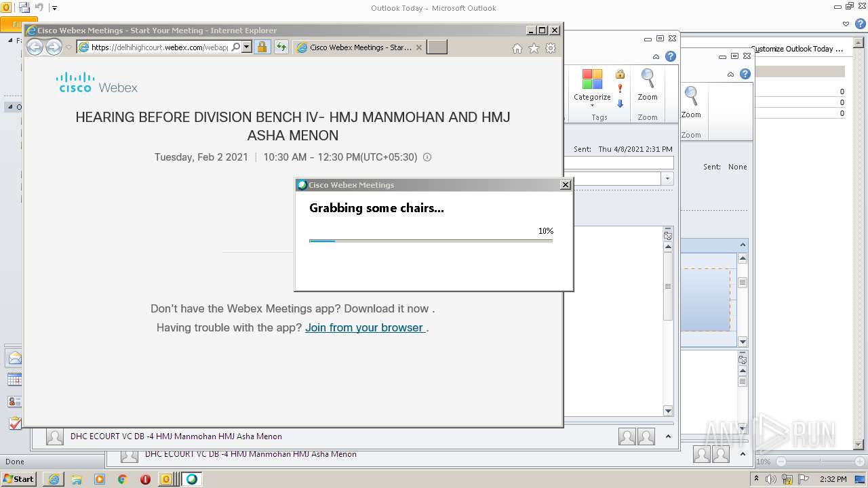Open Google Chrome from taskbar

[x=122, y=479]
